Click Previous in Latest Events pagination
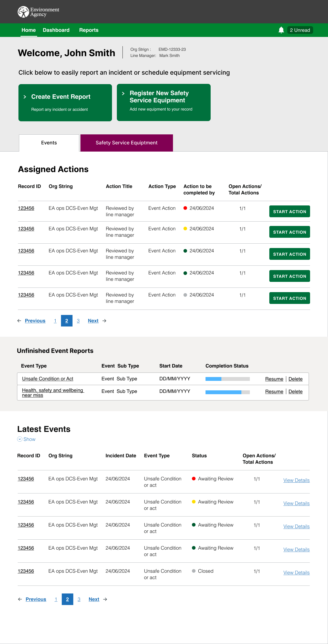Screen dimensions: 328x644 (x=36, y=599)
